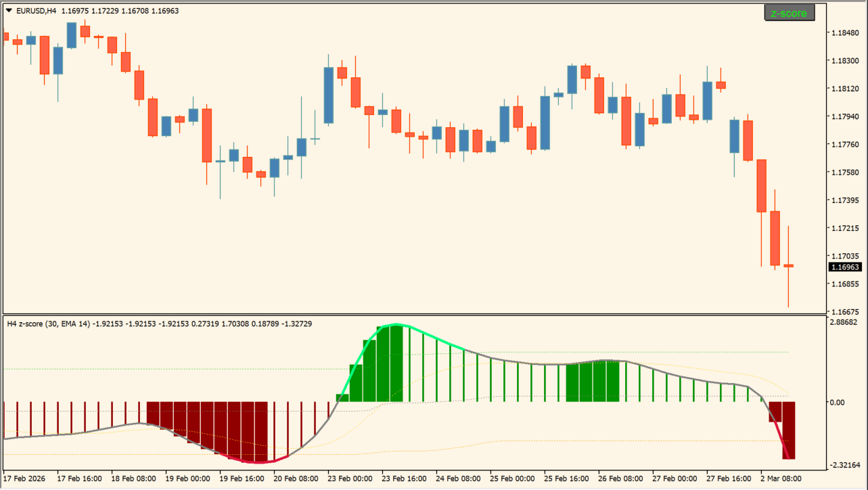Select the last small red candle at far right

click(789, 266)
